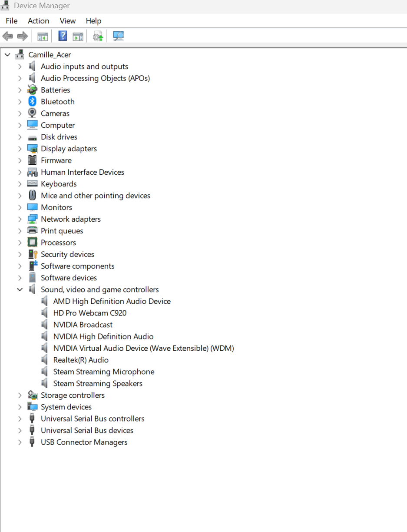
Task: Select the NVIDIA Broadcast device
Action: point(83,325)
